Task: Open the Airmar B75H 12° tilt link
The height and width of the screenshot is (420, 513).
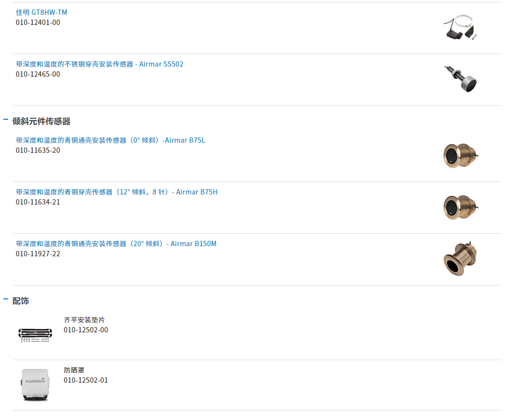Action: 117,192
